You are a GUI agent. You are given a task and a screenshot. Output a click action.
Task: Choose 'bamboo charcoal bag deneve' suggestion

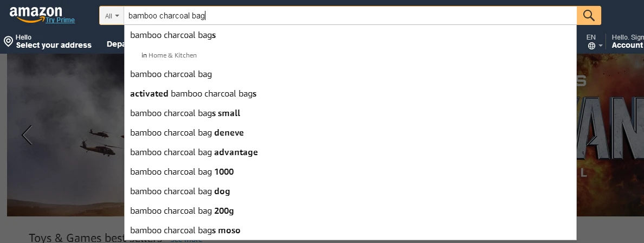click(x=350, y=133)
